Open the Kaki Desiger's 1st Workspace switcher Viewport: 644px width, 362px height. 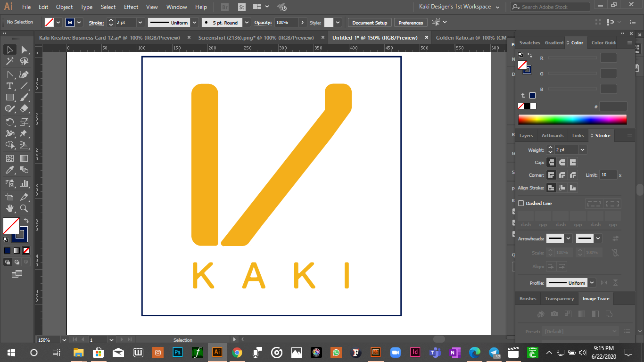point(460,7)
